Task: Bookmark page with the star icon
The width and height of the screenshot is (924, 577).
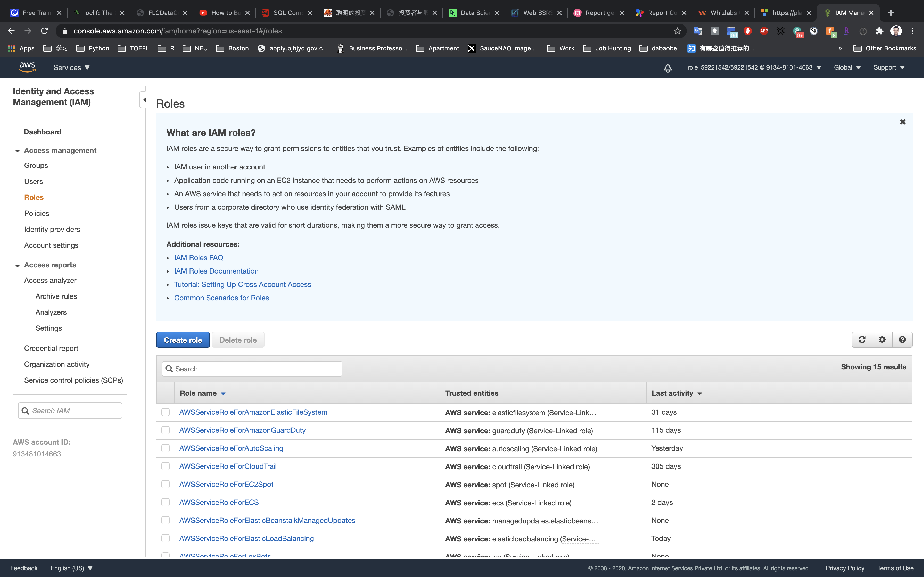Action: [x=677, y=31]
